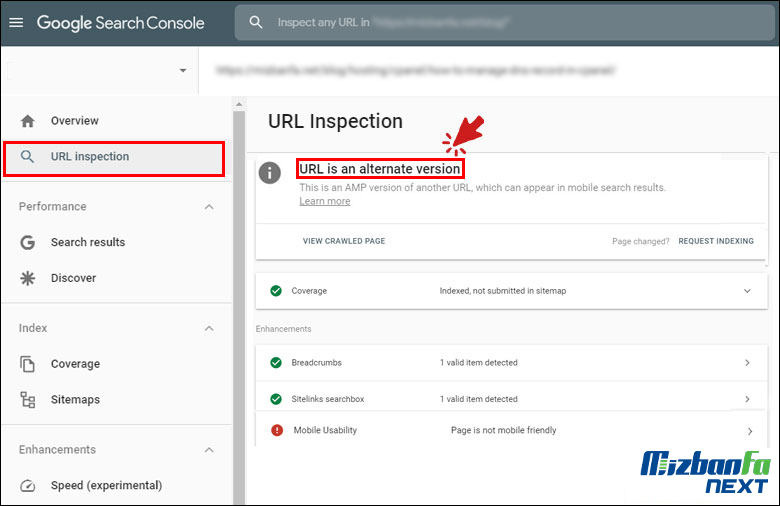The image size is (780, 506).
Task: Open the property selector dropdown
Action: [x=183, y=71]
